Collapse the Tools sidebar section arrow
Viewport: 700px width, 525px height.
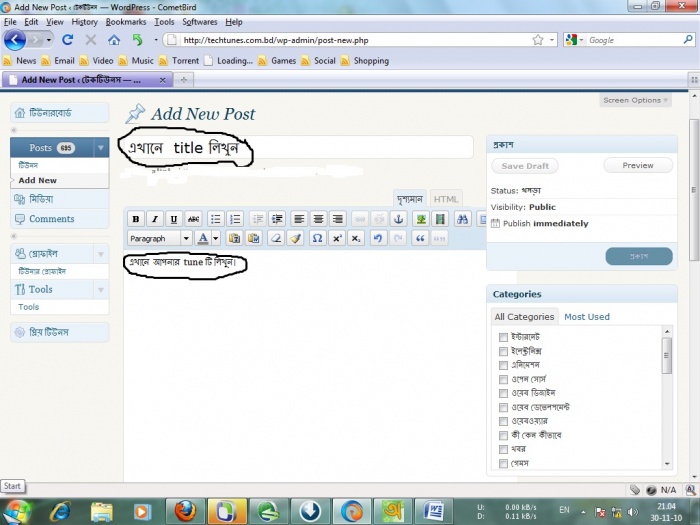tap(101, 290)
